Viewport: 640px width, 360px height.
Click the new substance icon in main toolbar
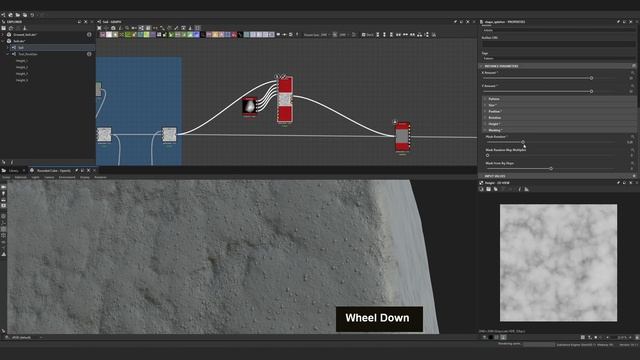coord(3,15)
